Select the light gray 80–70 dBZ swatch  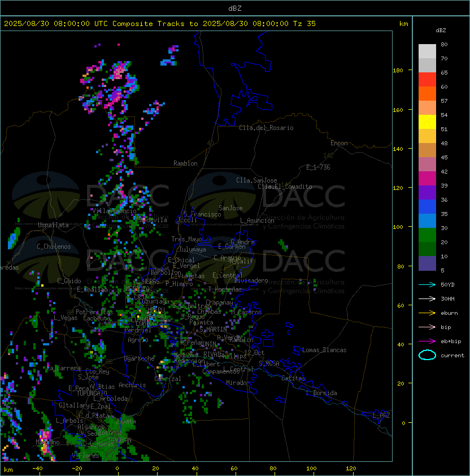coord(427,51)
